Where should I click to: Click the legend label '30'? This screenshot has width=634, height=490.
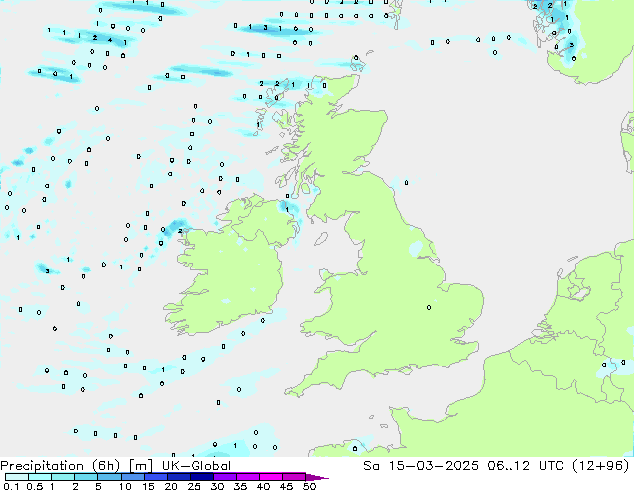(x=217, y=486)
